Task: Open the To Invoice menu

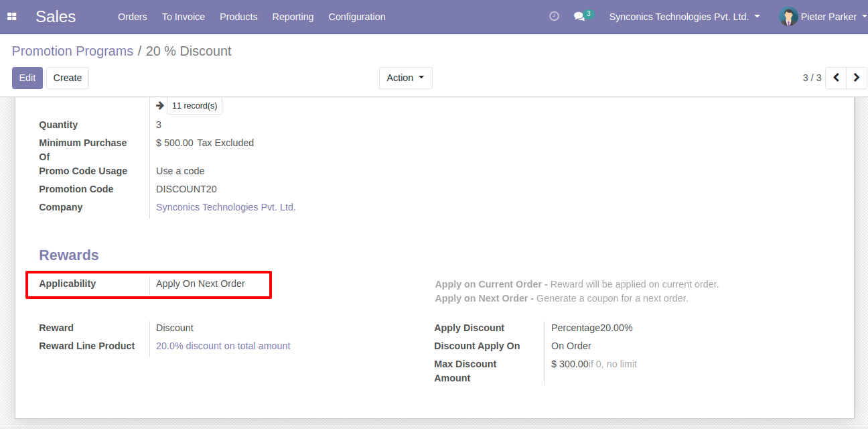Action: [184, 17]
